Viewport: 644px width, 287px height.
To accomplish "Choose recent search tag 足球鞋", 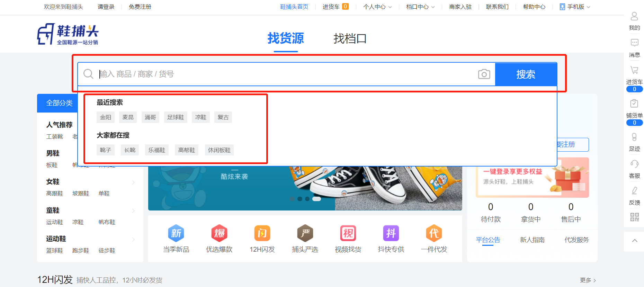I will pos(176,117).
